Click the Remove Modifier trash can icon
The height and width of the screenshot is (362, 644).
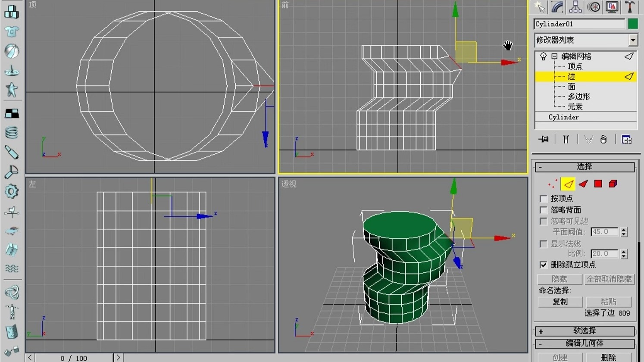pyautogui.click(x=603, y=139)
